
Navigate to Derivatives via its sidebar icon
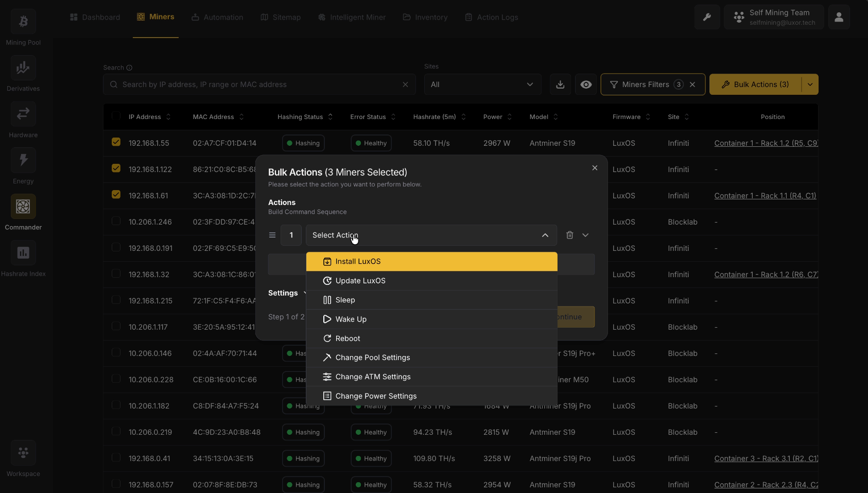23,67
